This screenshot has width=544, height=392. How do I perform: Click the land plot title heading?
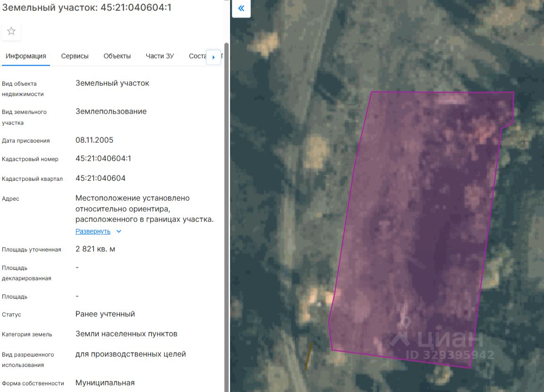point(87,7)
